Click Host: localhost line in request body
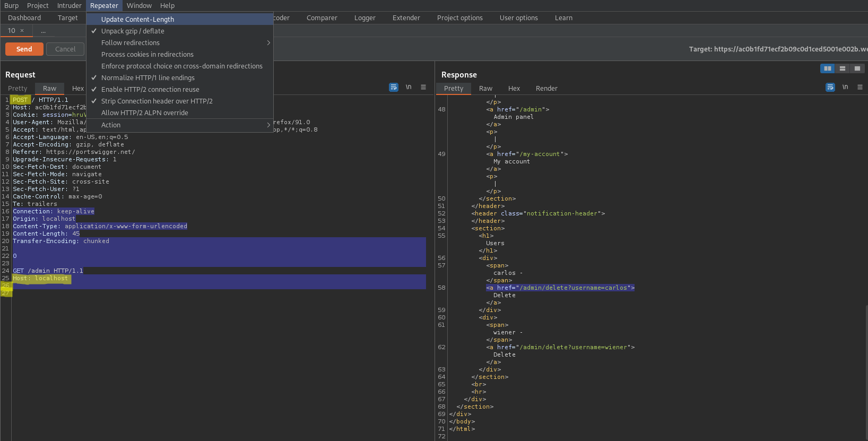Image resolution: width=868 pixels, height=441 pixels. point(40,278)
